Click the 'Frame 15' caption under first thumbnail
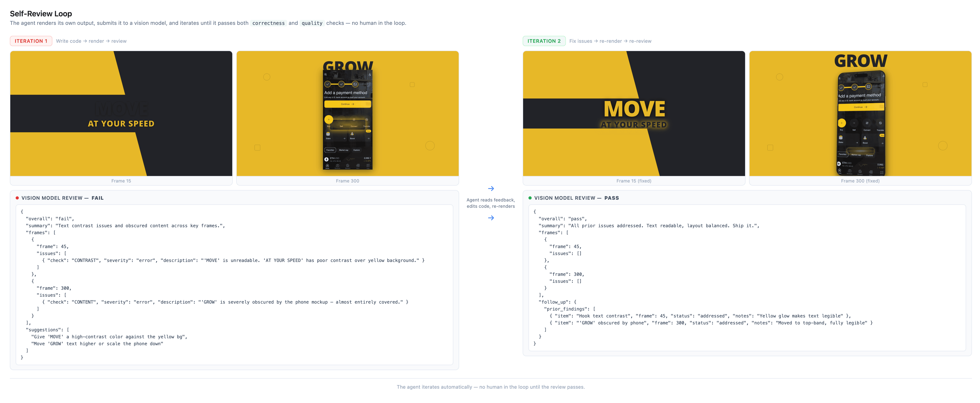 pyautogui.click(x=121, y=181)
